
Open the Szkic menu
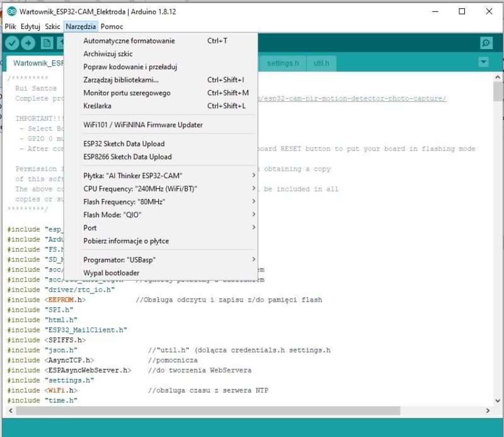[52, 26]
